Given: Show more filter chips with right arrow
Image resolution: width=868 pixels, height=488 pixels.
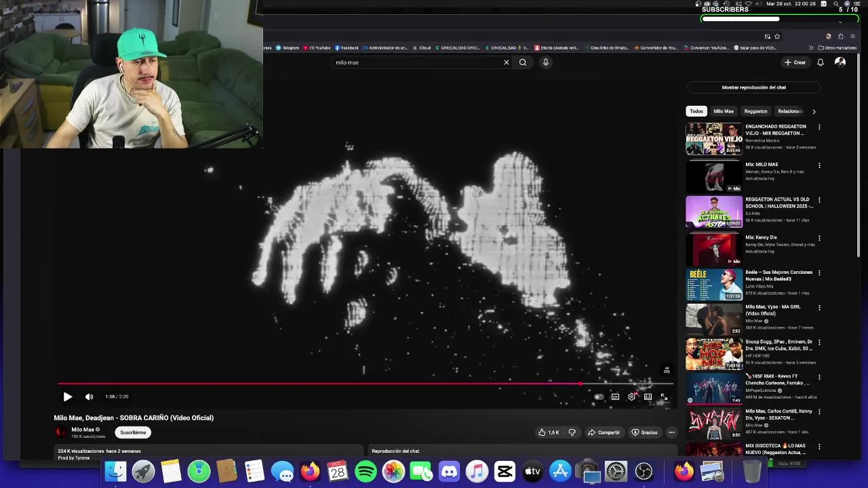Looking at the screenshot, I should click(x=814, y=111).
